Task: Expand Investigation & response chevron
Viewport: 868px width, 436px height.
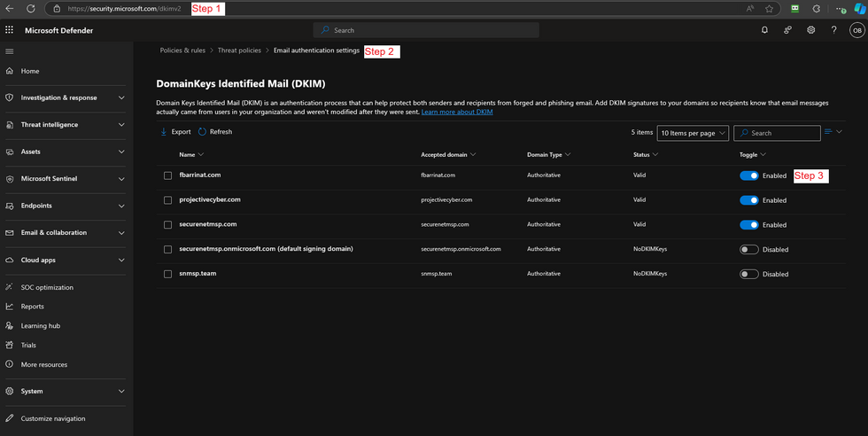Action: (x=121, y=97)
